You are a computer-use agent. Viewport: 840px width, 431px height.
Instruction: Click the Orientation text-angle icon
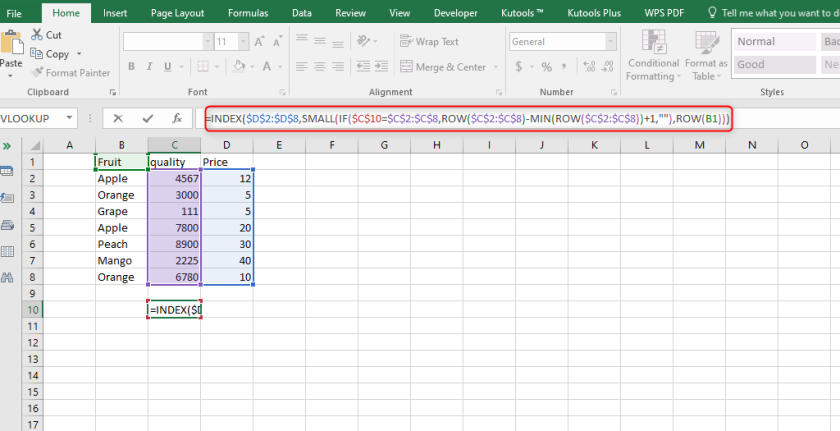364,41
